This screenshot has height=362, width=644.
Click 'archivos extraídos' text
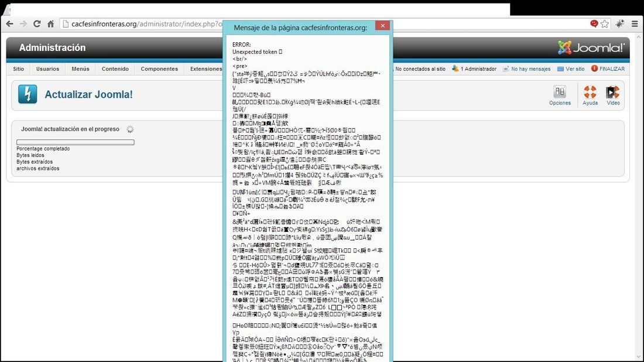click(x=38, y=169)
